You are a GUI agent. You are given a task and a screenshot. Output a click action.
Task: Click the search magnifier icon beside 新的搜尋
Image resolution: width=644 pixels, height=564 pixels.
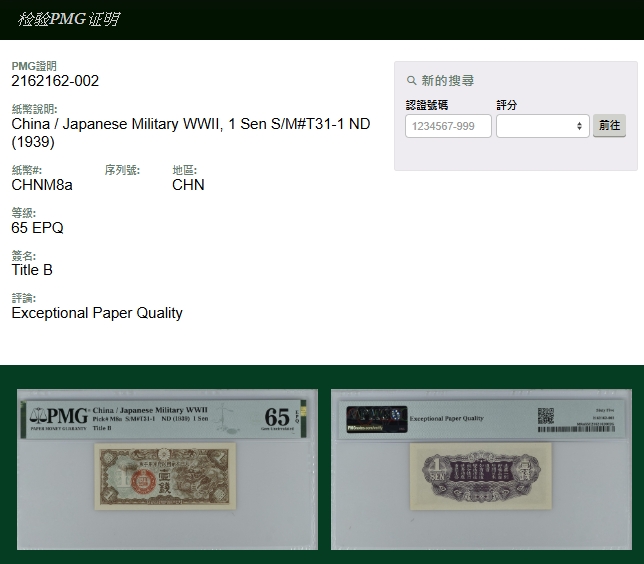click(411, 81)
